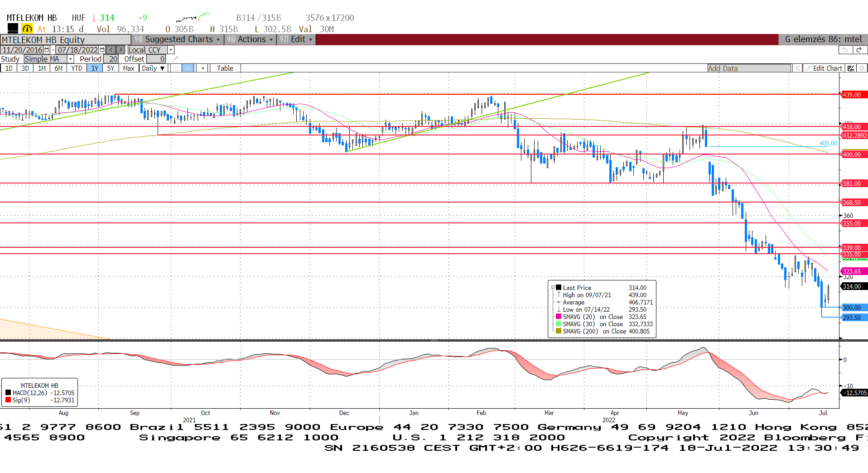Screen dimensions: 868x473
Task: Select the 3D time range
Action: (25, 68)
